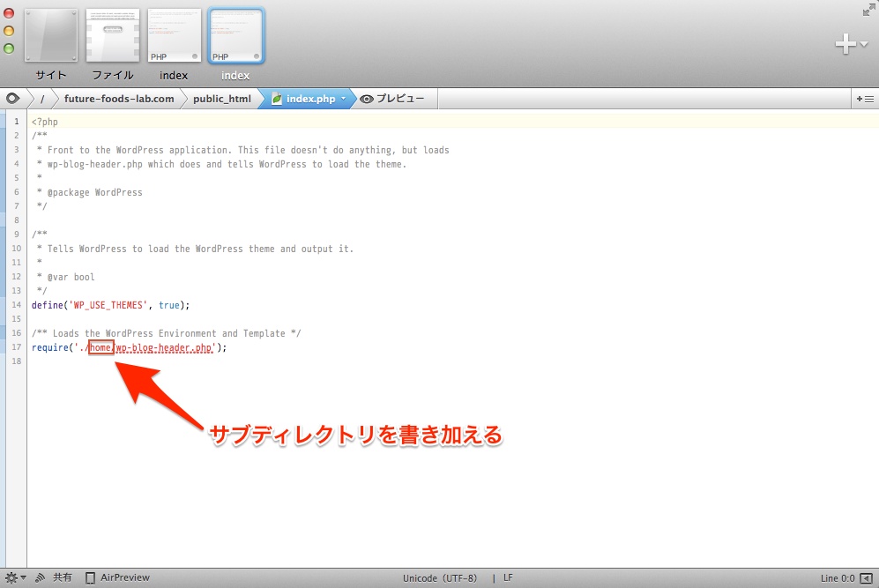This screenshot has height=588, width=879.
Task: Add a new tab with plus button
Action: 845,44
